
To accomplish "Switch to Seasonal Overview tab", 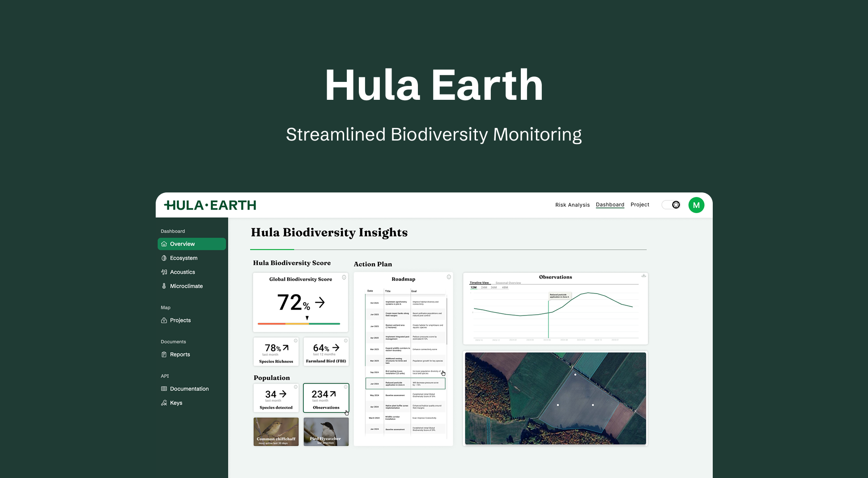I will click(x=508, y=283).
